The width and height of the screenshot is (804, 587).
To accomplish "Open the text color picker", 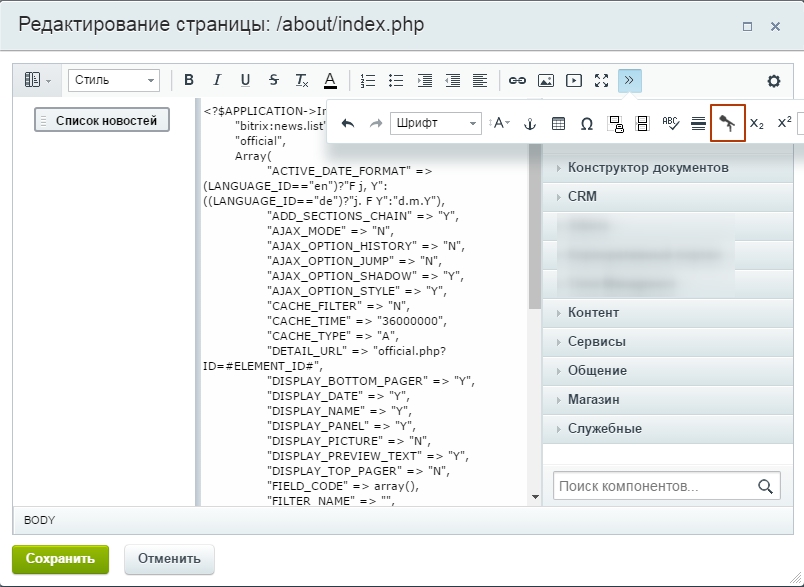I will [x=330, y=81].
